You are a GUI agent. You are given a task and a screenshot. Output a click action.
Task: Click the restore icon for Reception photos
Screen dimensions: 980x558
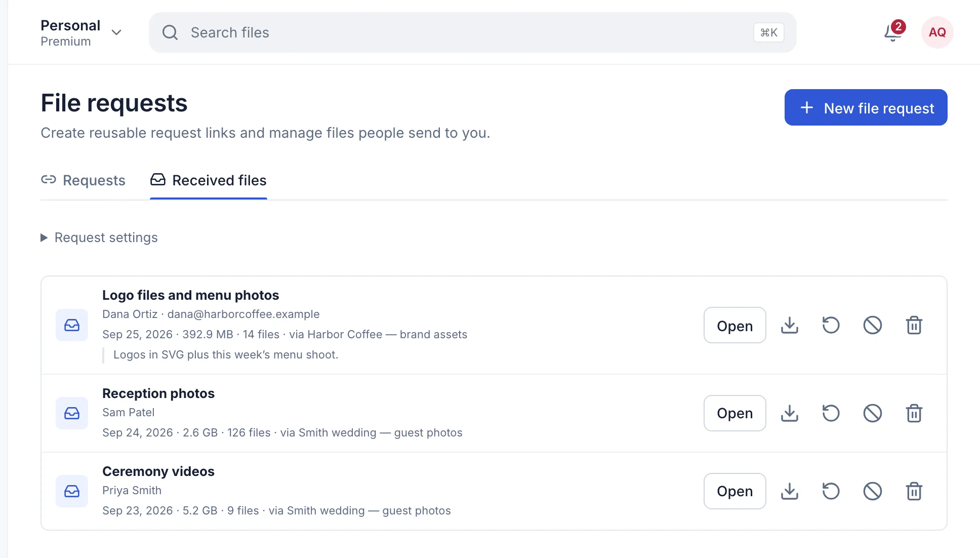click(831, 413)
